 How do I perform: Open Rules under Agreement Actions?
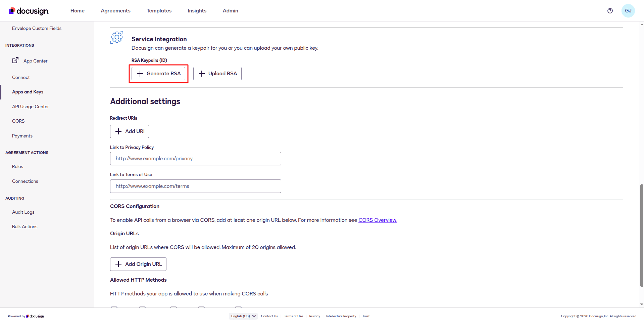pos(18,166)
